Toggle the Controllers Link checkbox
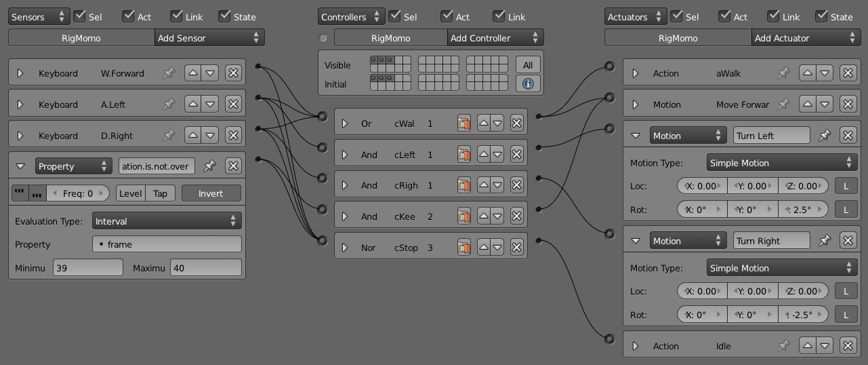868x365 pixels. click(x=499, y=16)
